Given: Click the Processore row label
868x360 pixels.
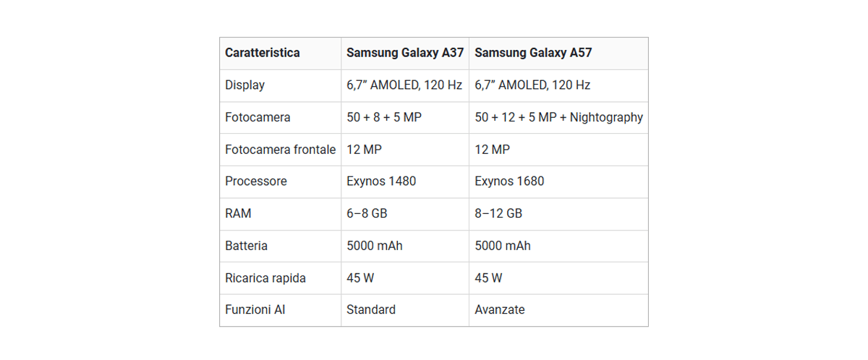Looking at the screenshot, I should click(x=256, y=181).
